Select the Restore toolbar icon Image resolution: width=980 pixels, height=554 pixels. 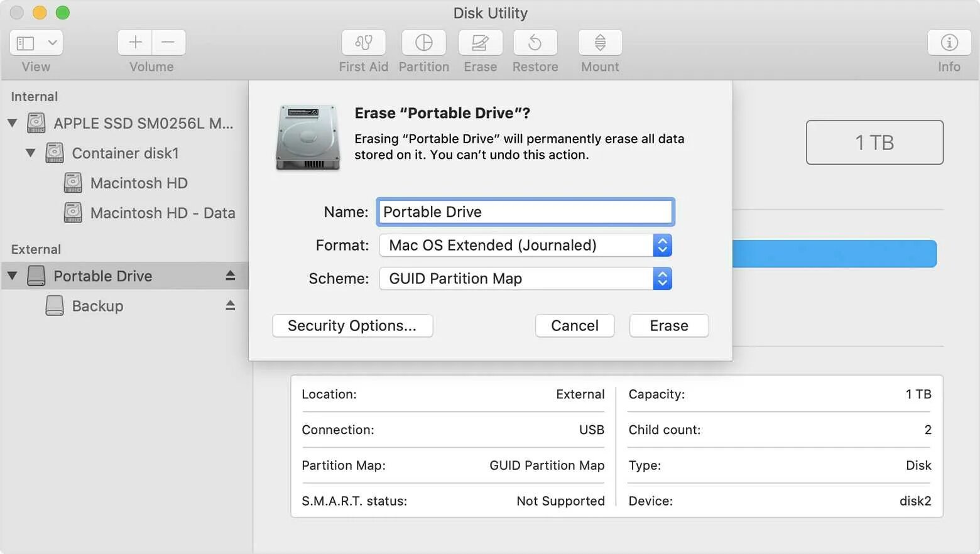535,43
